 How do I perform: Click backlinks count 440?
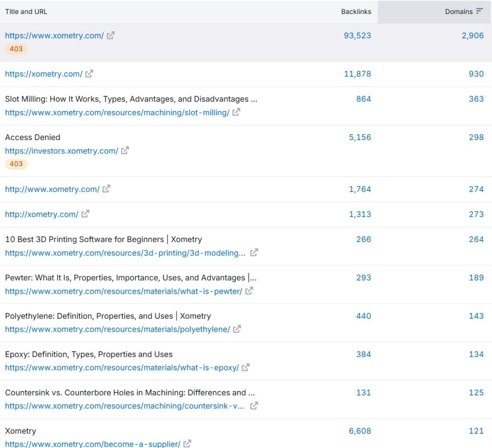[x=364, y=316]
